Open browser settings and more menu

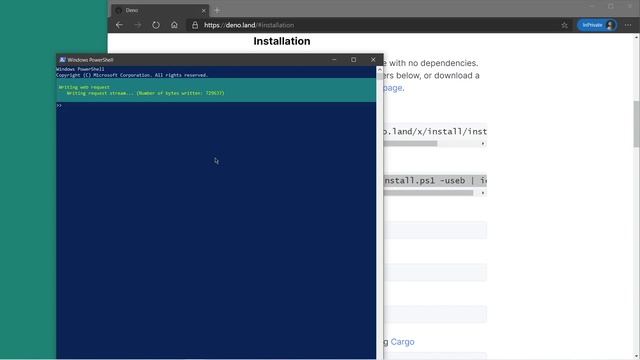pyautogui.click(x=628, y=25)
